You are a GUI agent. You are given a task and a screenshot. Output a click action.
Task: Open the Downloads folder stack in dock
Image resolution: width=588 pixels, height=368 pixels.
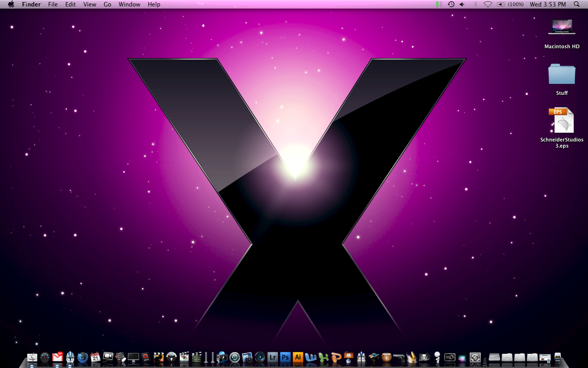pos(532,357)
